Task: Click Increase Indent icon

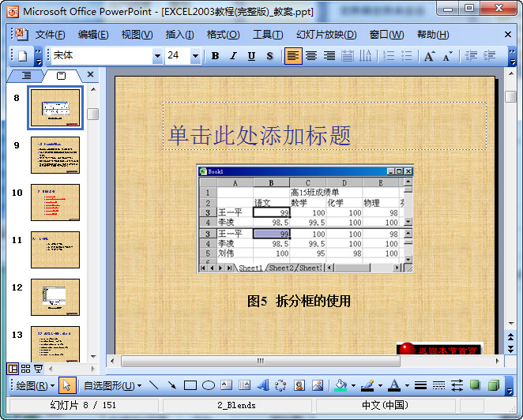Action: click(489, 56)
